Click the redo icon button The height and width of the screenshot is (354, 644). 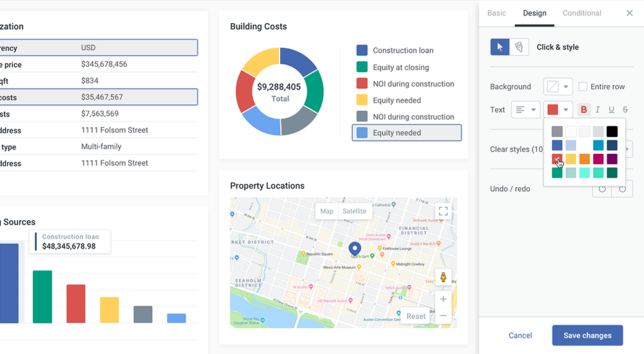click(x=622, y=189)
